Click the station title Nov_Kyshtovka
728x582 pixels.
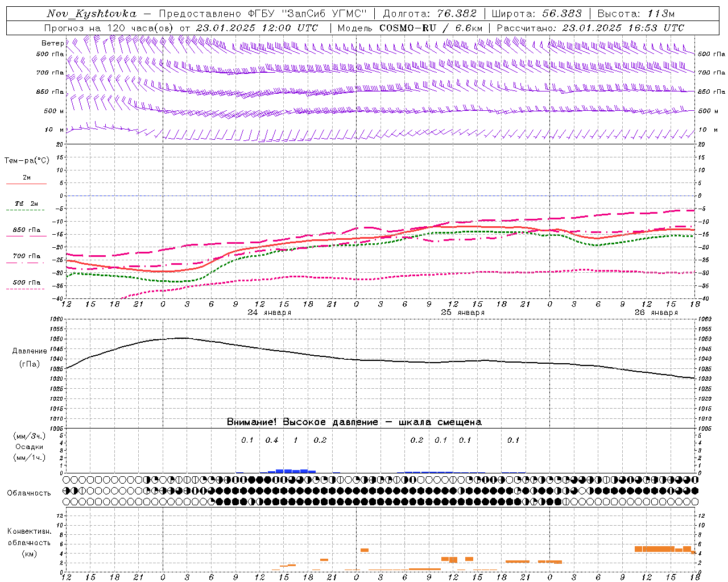92,14
